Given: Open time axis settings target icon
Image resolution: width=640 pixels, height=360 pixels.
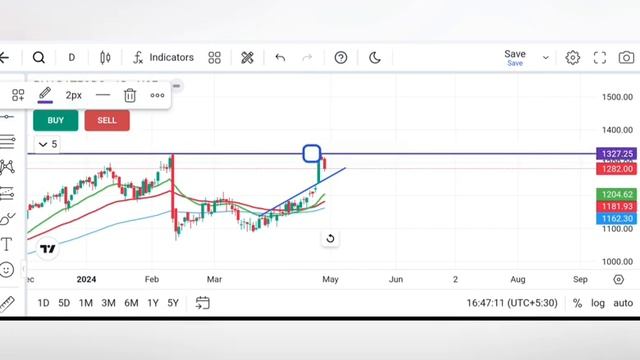Looking at the screenshot, I should (618, 279).
